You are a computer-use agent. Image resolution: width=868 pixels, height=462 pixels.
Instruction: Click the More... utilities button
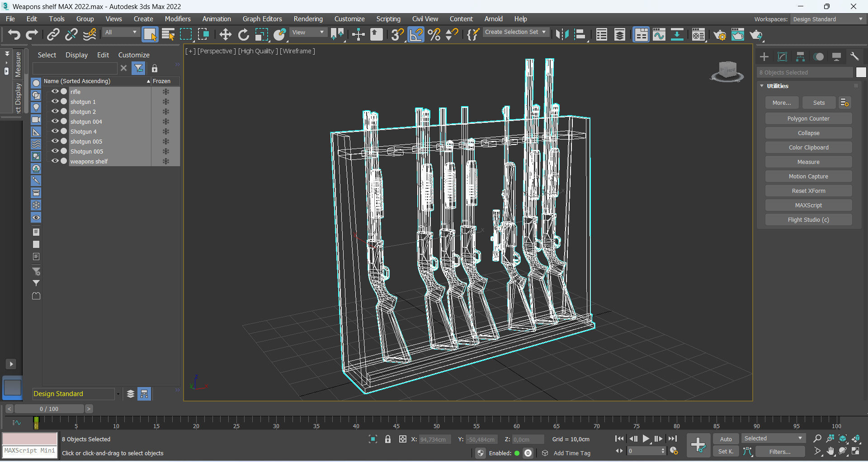[x=782, y=103]
